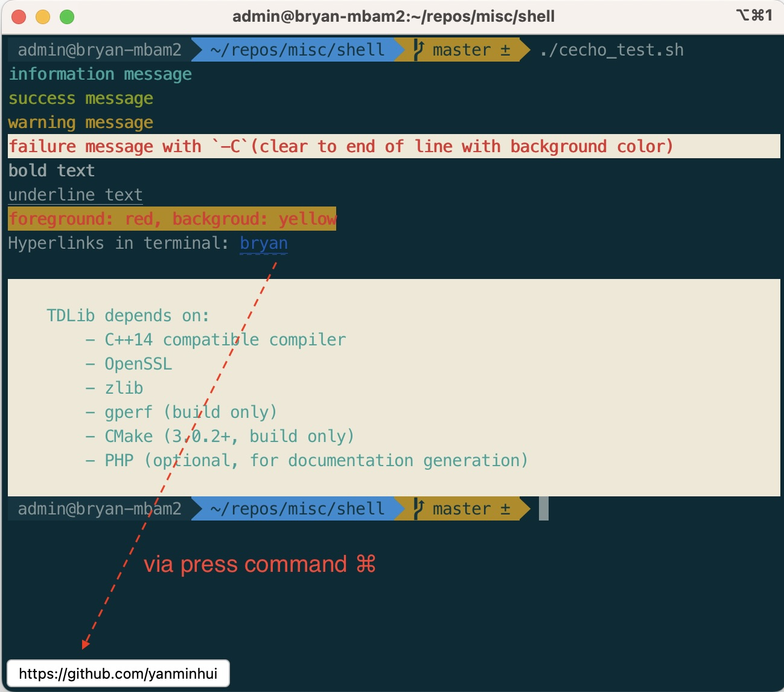Click the failure message with -C line
The image size is (784, 692).
pyautogui.click(x=394, y=146)
